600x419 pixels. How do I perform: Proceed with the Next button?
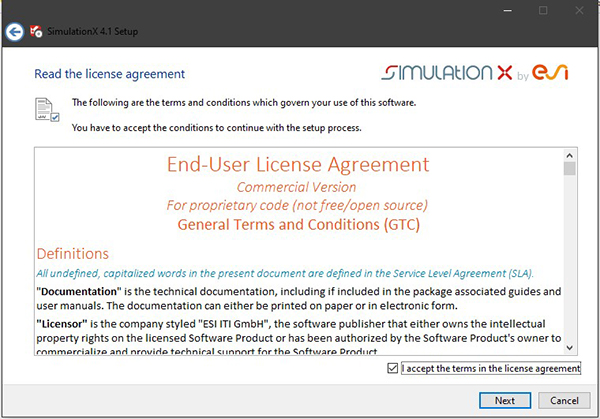pyautogui.click(x=505, y=400)
